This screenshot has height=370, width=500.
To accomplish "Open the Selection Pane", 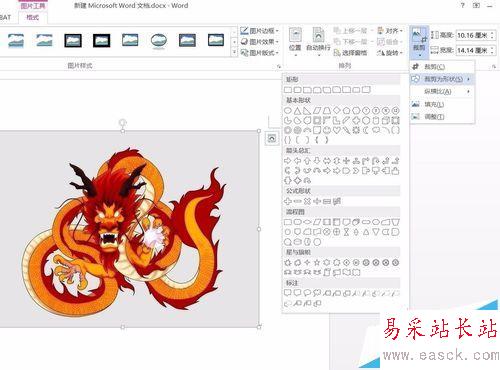I will coord(351,53).
